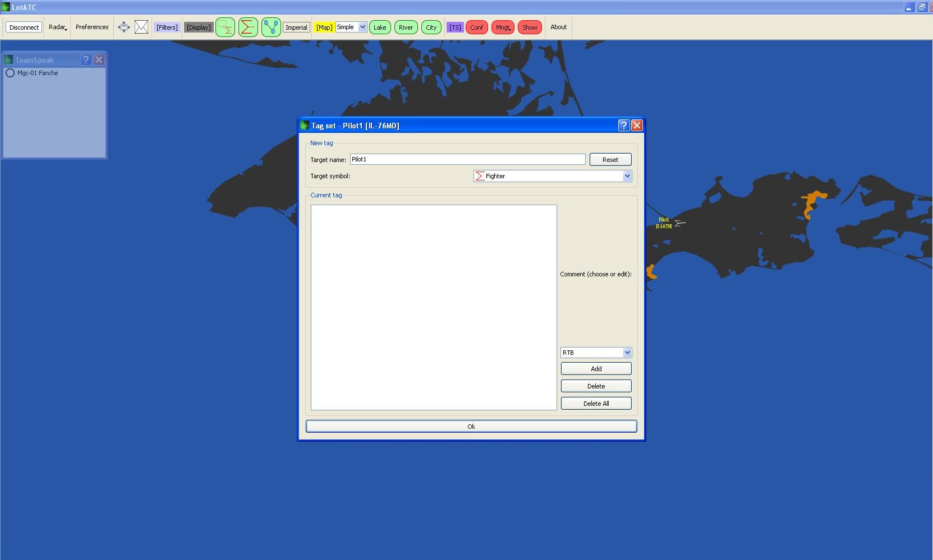Toggle the green dashed-selection symbol icon

click(x=226, y=27)
